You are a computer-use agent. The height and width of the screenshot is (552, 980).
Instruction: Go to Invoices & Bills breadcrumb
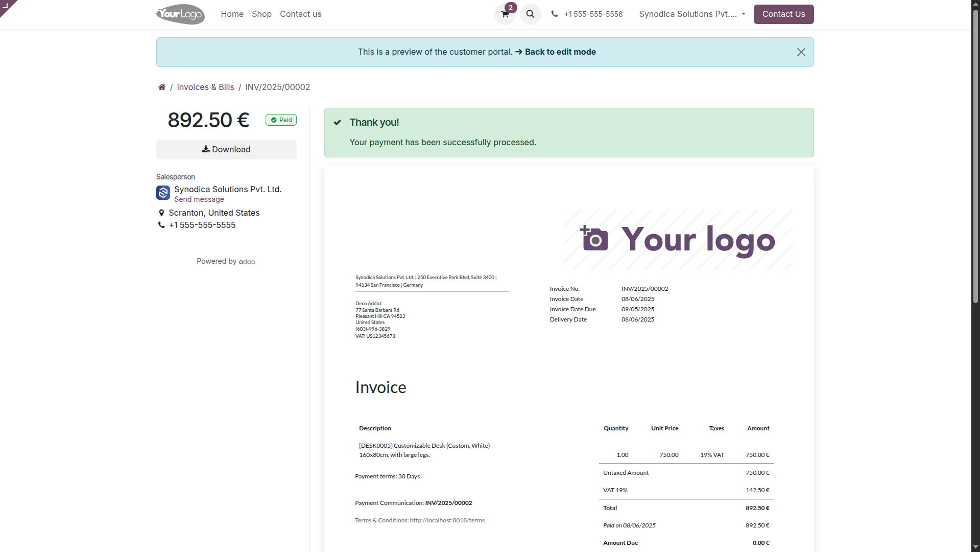(205, 87)
